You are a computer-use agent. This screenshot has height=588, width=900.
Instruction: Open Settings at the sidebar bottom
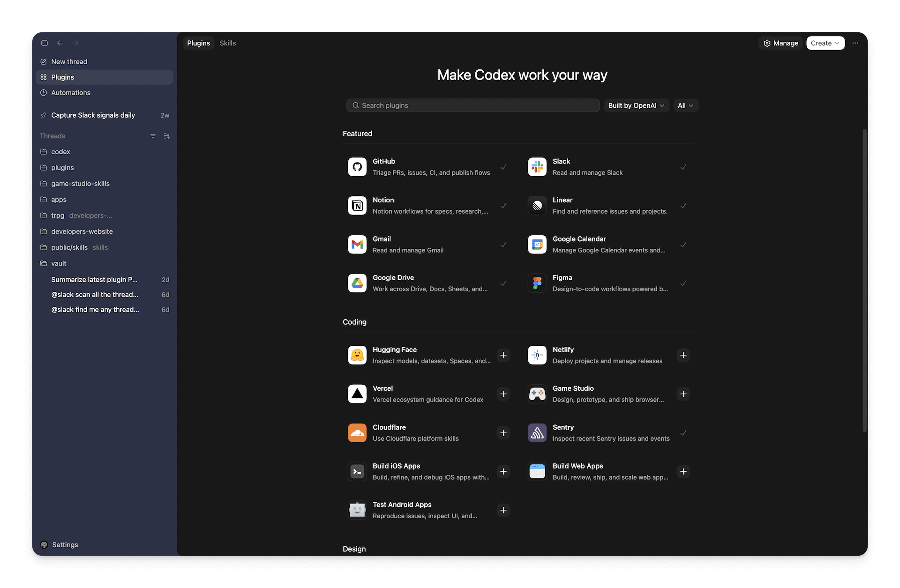pos(65,544)
